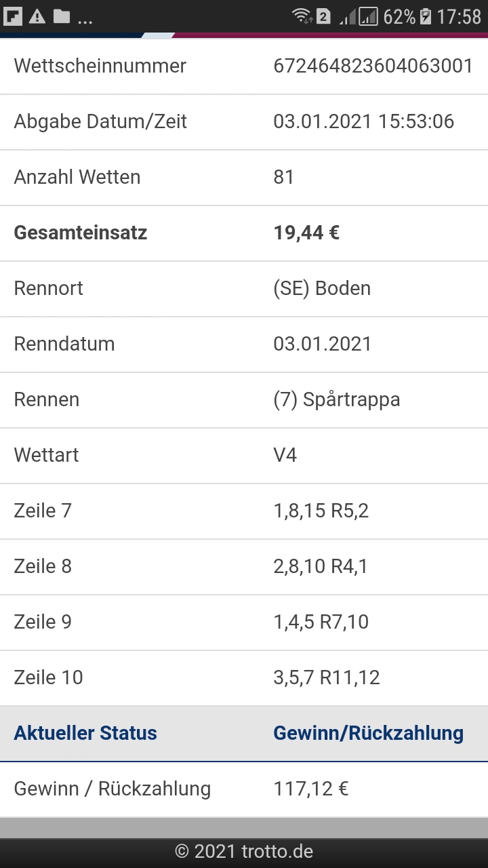Tap the Wi-Fi signal icon
488x868 pixels.
302,16
